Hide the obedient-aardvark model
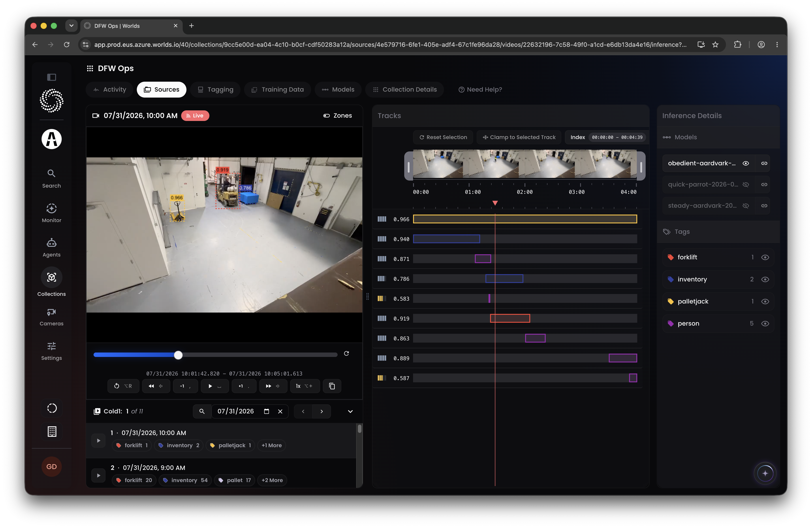 [745, 164]
